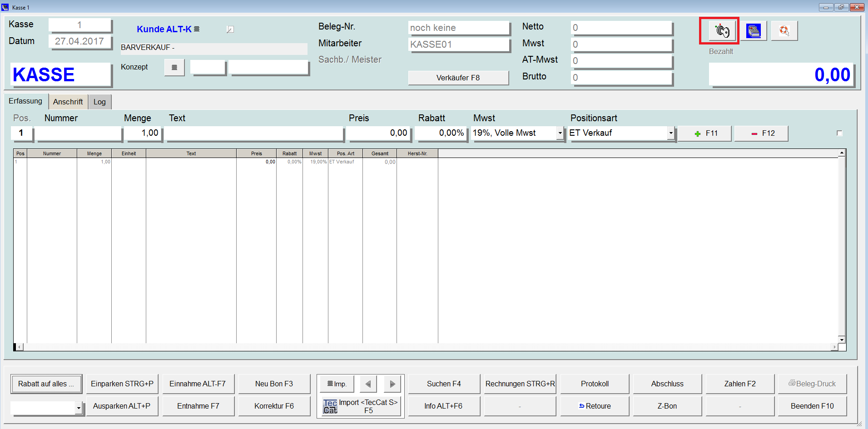Viewport: 868px width, 429px height.
Task: Open Rechnungen STRG+R
Action: pos(520,384)
